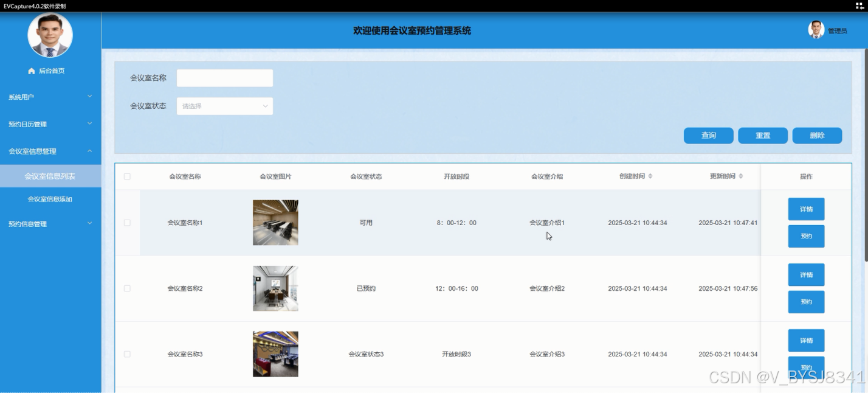Image resolution: width=868 pixels, height=393 pixels.
Task: Open 会议室名称1 room thumbnail image
Action: pos(275,223)
